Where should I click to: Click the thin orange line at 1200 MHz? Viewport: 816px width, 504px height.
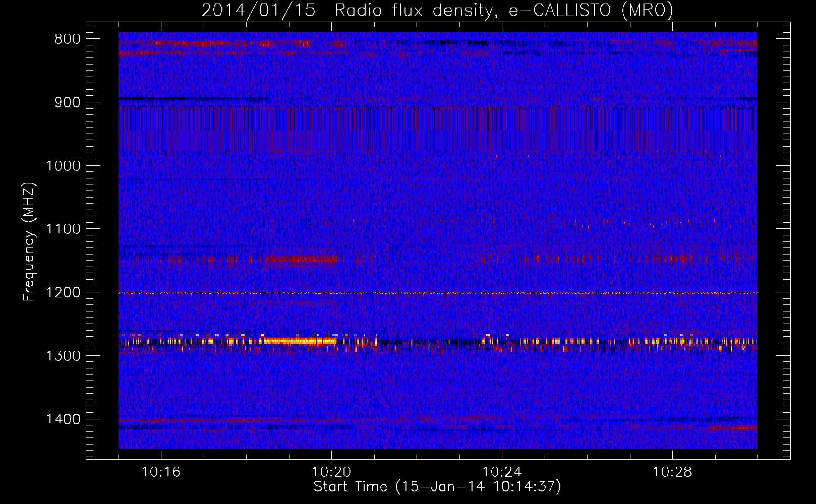[438, 293]
